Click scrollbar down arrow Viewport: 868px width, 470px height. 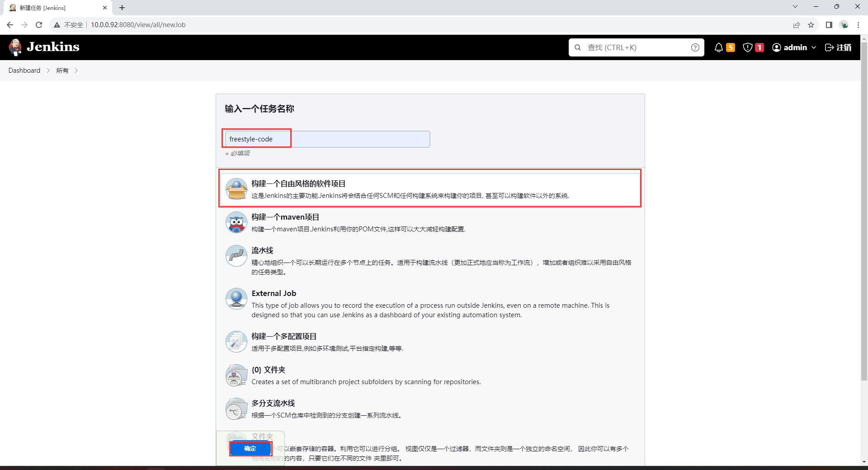pyautogui.click(x=864, y=462)
